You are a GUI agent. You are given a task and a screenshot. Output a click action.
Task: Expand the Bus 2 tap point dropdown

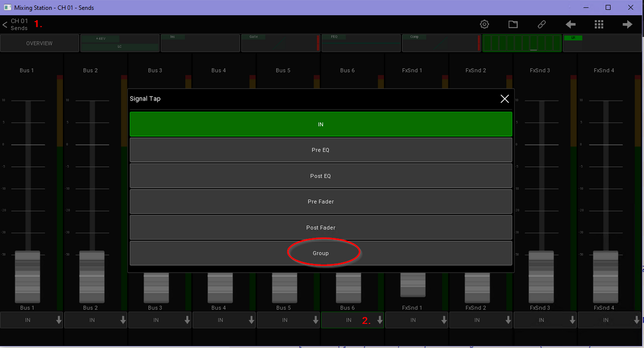point(96,320)
